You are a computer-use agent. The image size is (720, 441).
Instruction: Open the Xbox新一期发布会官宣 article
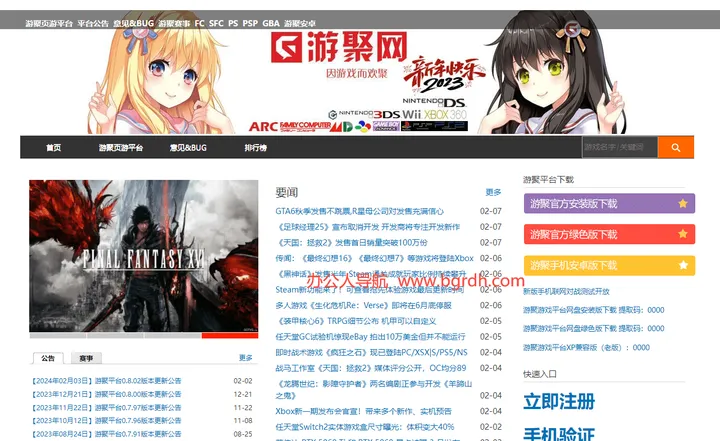(x=364, y=411)
